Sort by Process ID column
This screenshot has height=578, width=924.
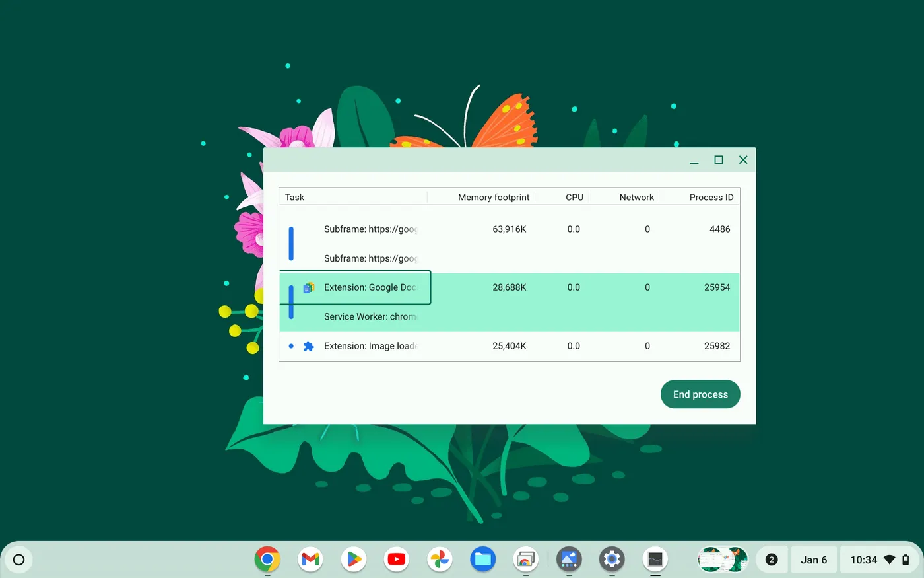pos(700,197)
